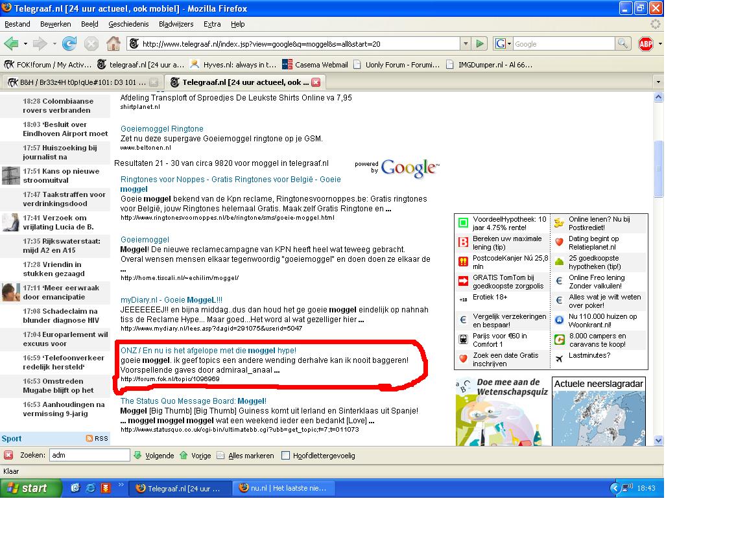Image resolution: width=747 pixels, height=560 pixels.
Task: Switch to the B&H / Br33z4H tab
Action: (x=82, y=82)
